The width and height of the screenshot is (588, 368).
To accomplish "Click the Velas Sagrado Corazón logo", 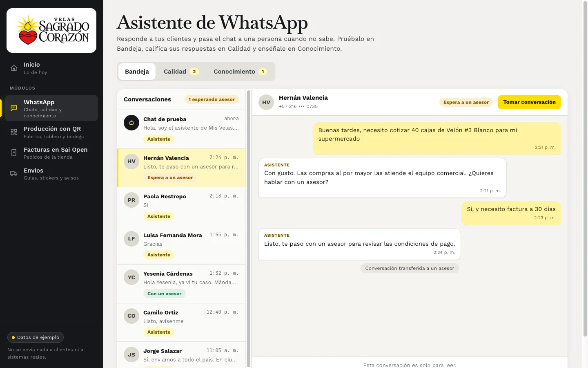I will 51,30.
